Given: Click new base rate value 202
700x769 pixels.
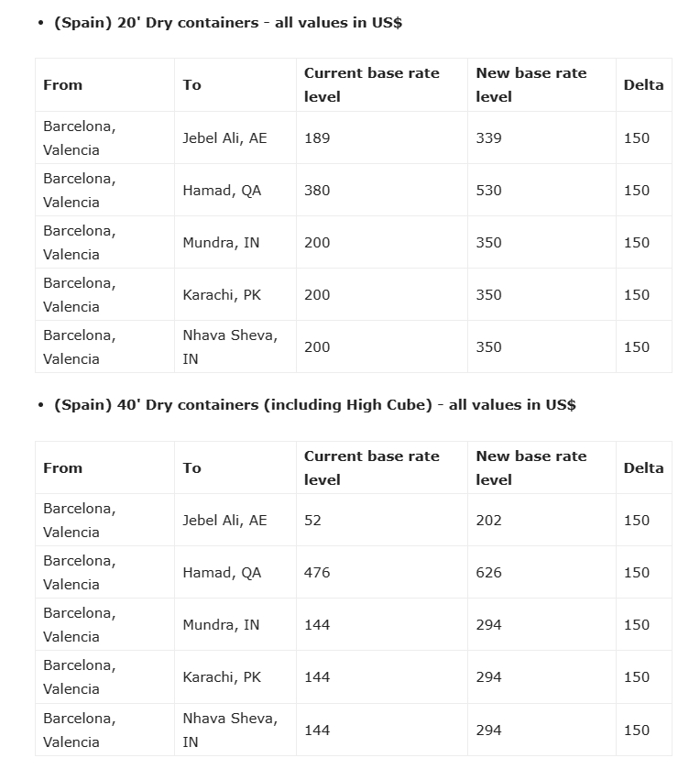Looking at the screenshot, I should (489, 521).
